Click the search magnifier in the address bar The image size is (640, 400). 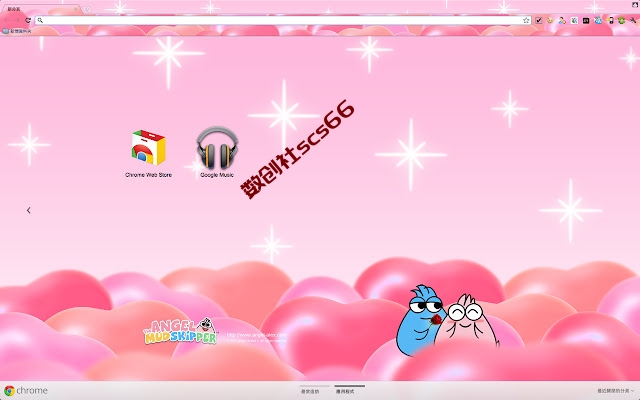pos(40,20)
